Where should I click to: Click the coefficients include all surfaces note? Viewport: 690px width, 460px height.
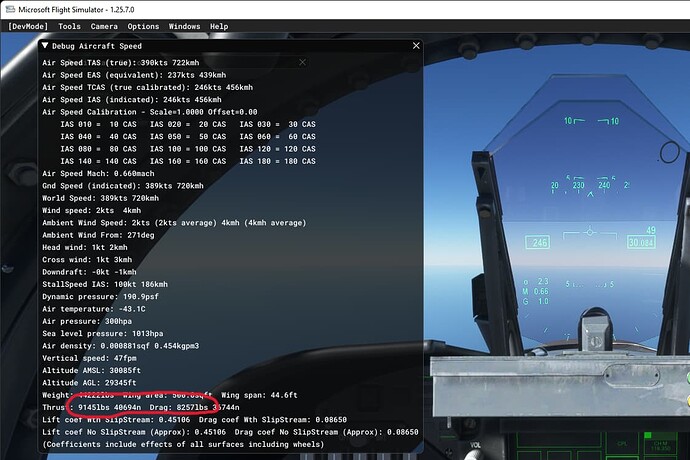183,445
